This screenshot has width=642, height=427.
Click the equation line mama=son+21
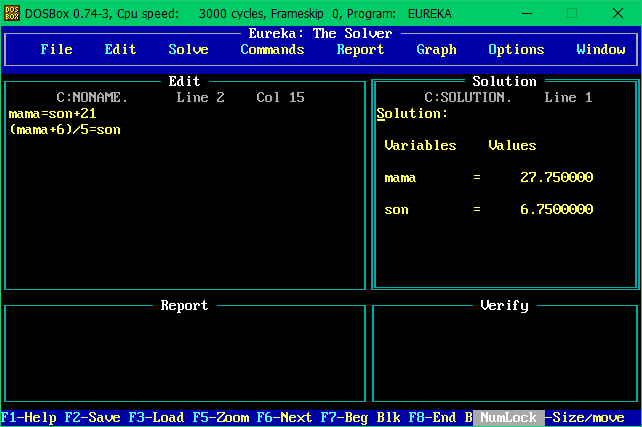point(52,113)
